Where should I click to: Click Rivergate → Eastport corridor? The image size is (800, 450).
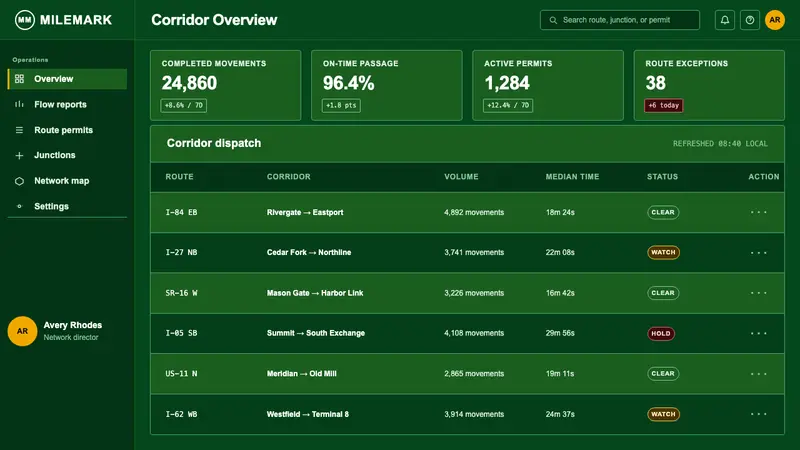point(305,212)
